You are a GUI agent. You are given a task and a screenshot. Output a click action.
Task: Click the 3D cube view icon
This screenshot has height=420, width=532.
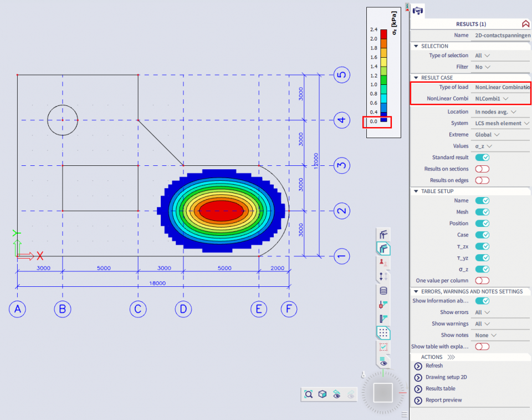point(323,394)
